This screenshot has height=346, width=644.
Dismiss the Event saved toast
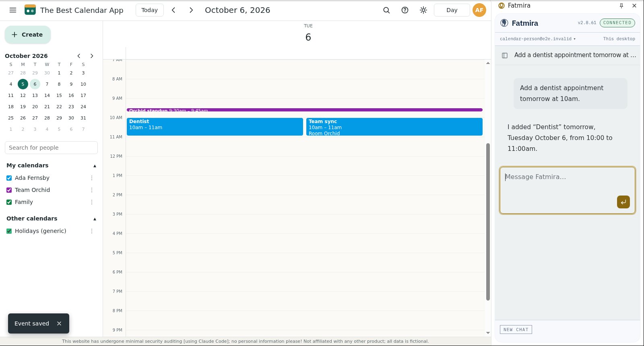click(59, 323)
